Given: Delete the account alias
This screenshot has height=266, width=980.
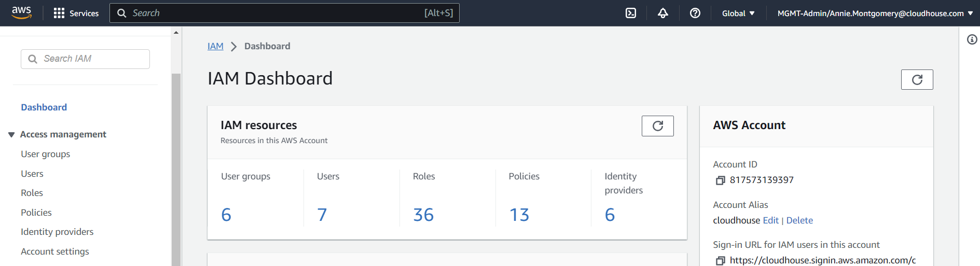Looking at the screenshot, I should [799, 220].
